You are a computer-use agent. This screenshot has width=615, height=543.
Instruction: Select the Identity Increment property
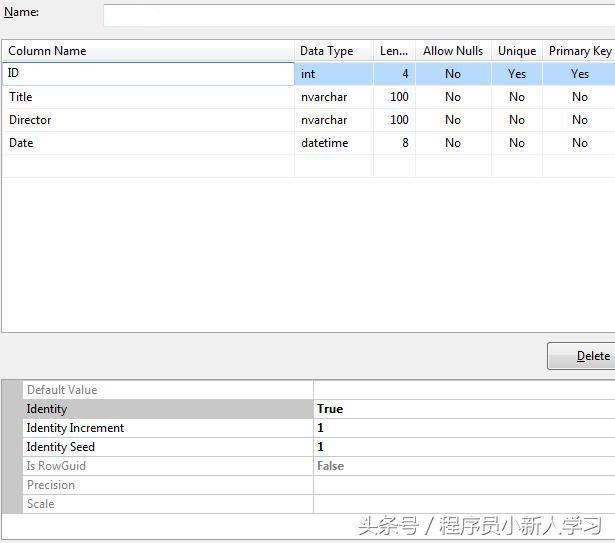coord(168,428)
